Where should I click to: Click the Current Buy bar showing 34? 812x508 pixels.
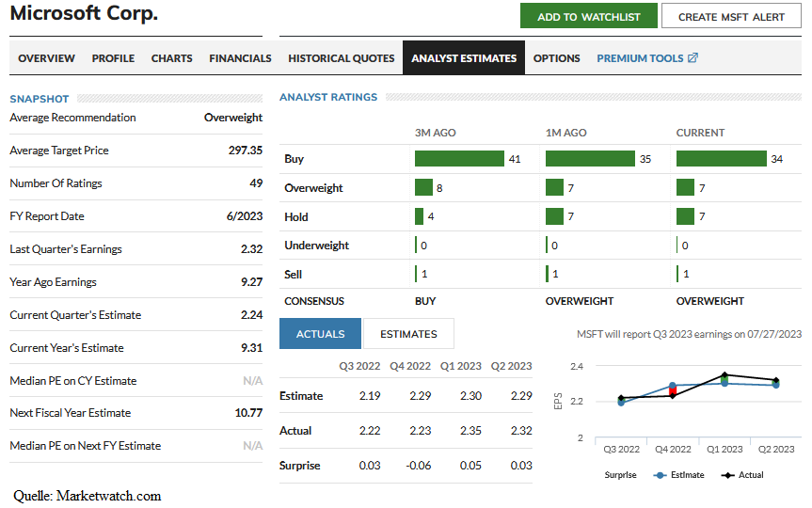coord(722,158)
